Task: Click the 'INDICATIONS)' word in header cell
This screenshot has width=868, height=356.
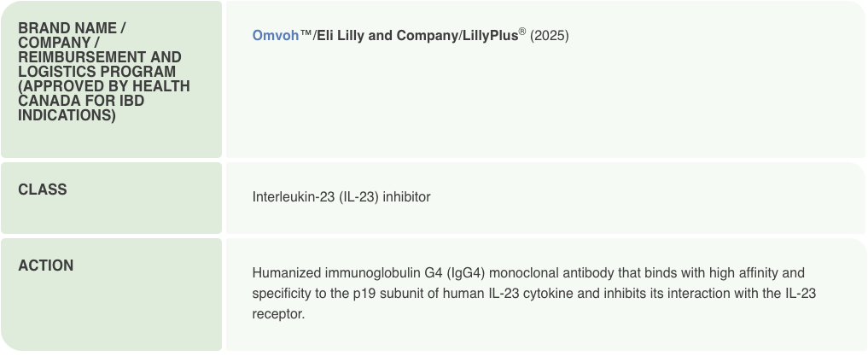Action: [67, 115]
